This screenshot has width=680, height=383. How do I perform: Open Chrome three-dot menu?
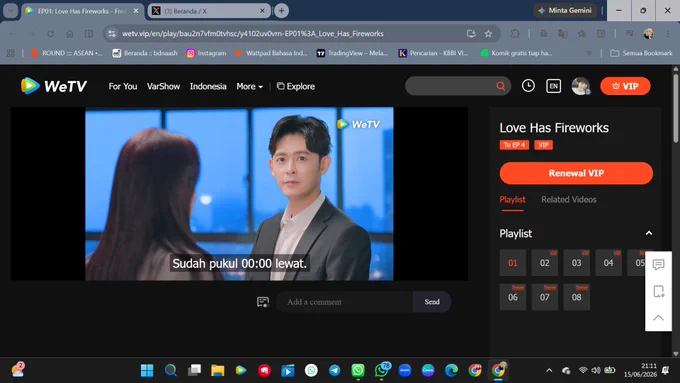(668, 33)
